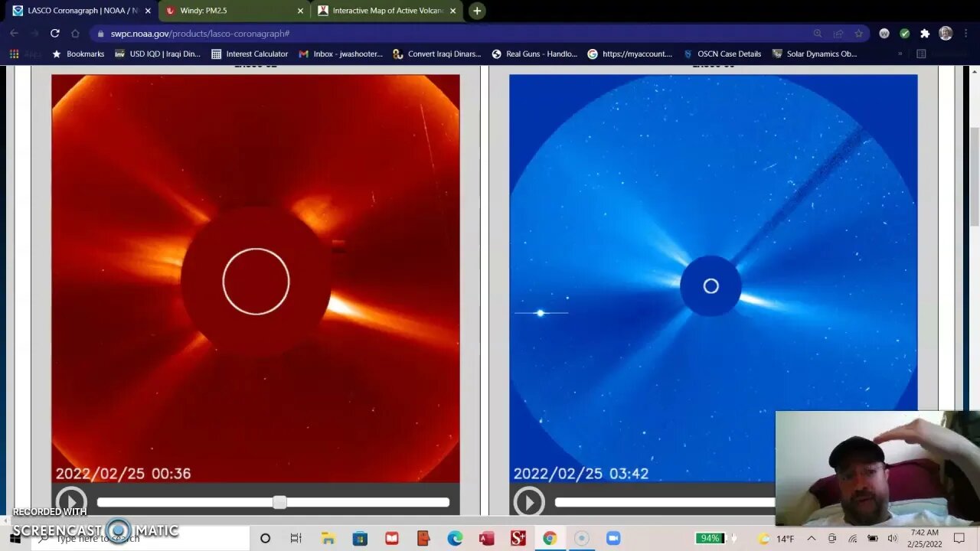This screenshot has height=551, width=980.
Task: Show hidden system tray icons
Action: [x=812, y=539]
